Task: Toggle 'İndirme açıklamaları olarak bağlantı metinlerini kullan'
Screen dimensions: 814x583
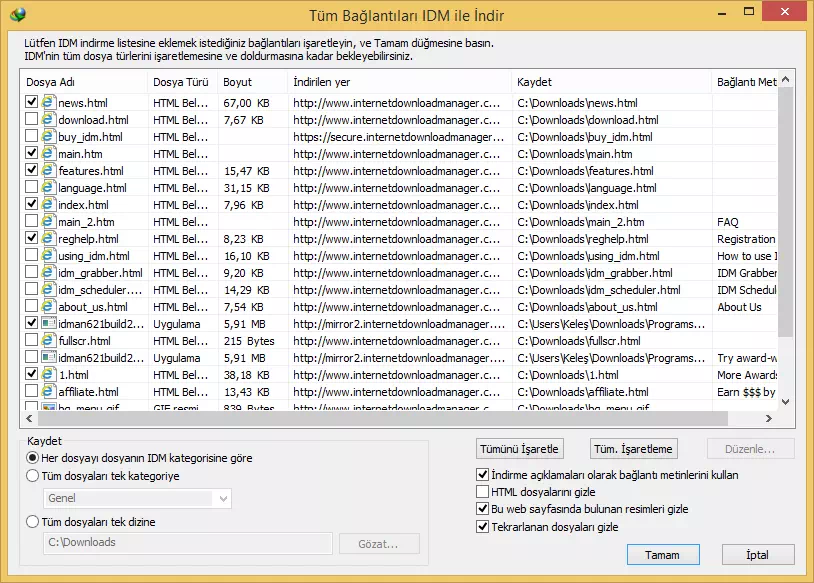Action: pyautogui.click(x=482, y=474)
